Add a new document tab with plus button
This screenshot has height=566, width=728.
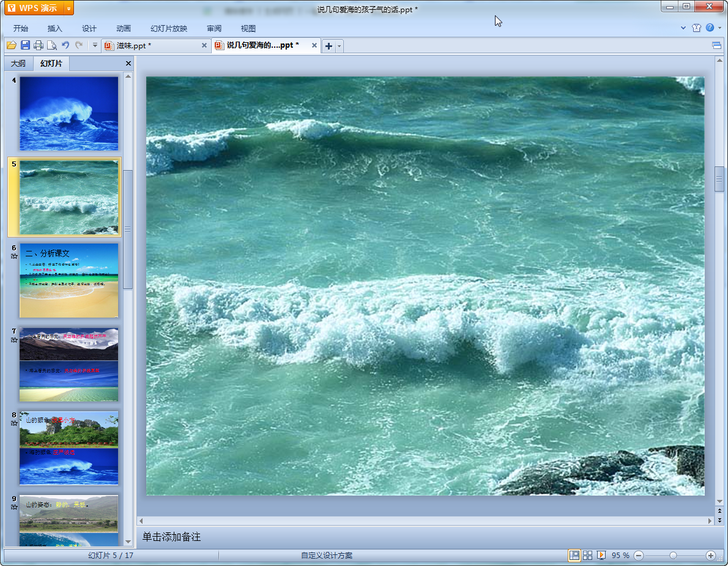coord(329,46)
